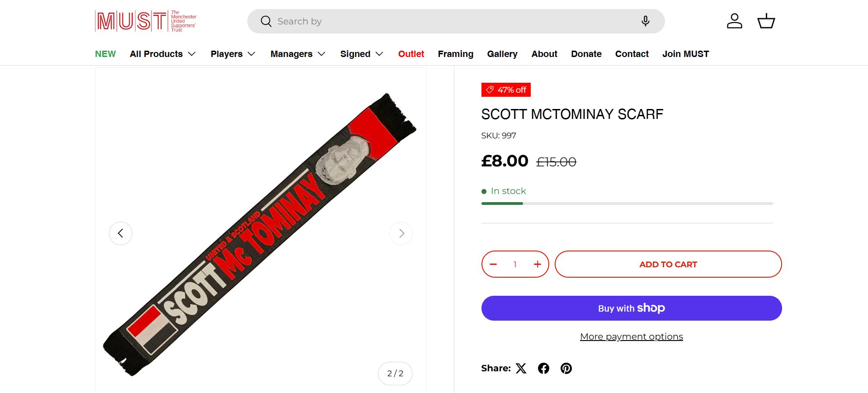
Task: Click the stock level progress bar
Action: point(627,204)
